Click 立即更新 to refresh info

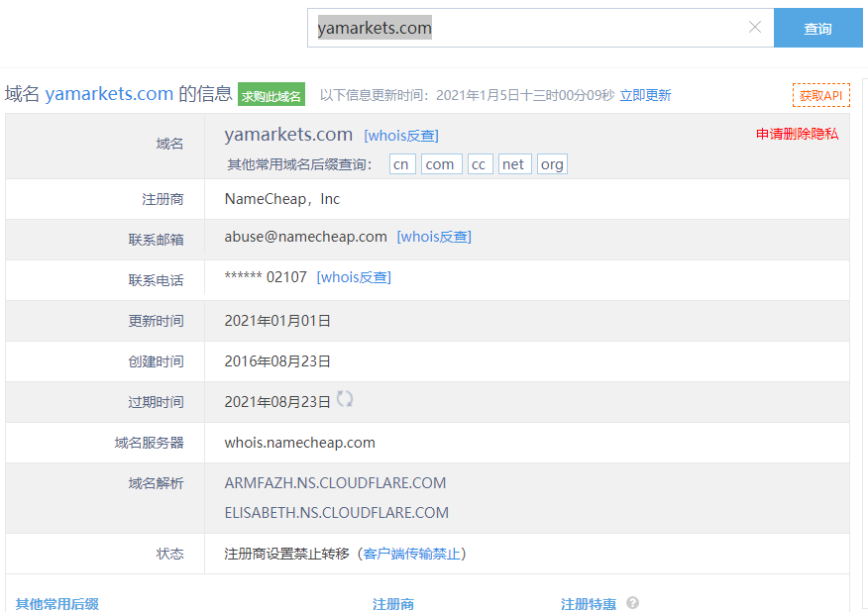tap(645, 95)
